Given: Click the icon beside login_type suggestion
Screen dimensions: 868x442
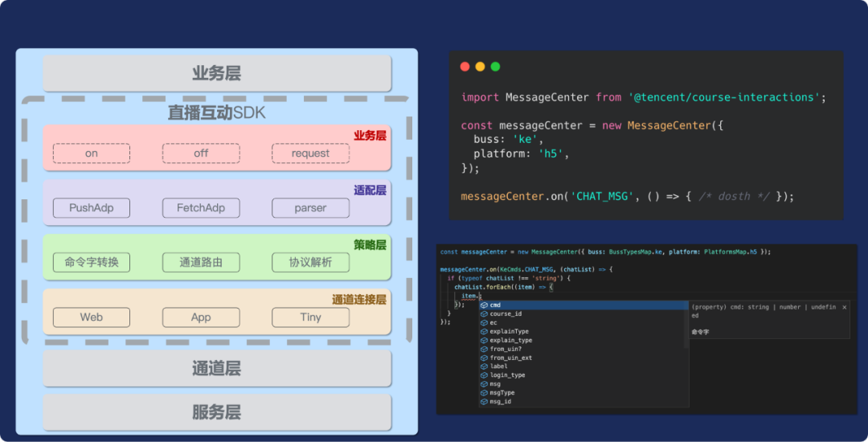Looking at the screenshot, I should (x=484, y=375).
